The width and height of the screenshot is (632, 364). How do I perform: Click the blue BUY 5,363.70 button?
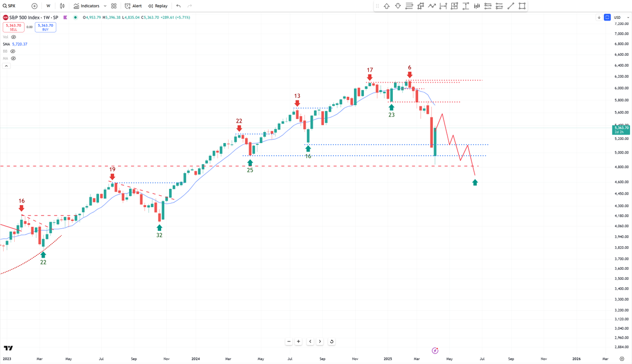pyautogui.click(x=46, y=27)
